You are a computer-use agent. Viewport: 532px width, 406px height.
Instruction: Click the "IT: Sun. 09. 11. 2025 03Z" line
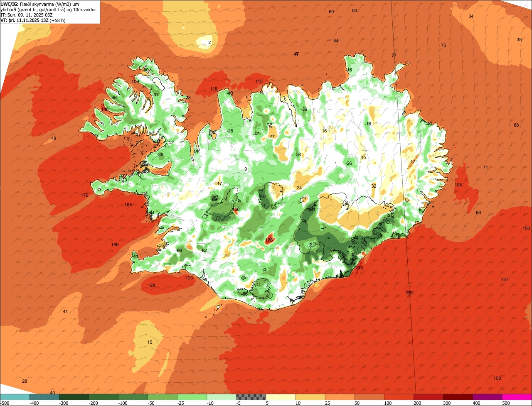point(27,15)
